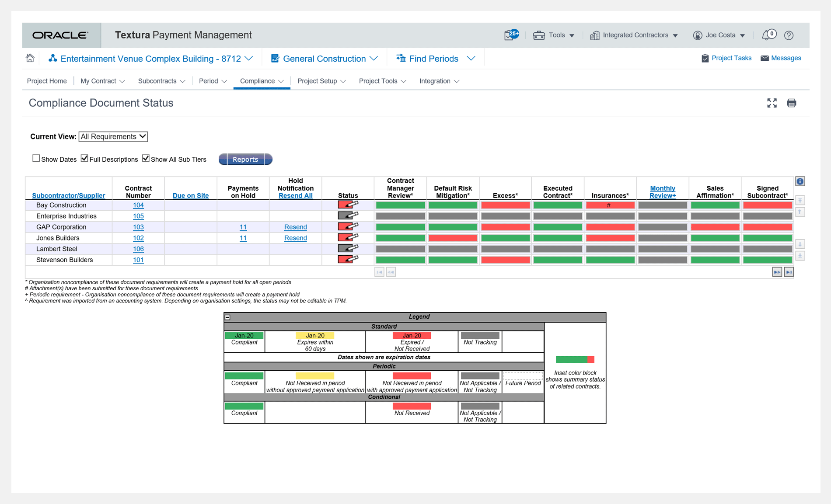Open status flag for Enterprise Industries
831x504 pixels.
pyautogui.click(x=348, y=216)
